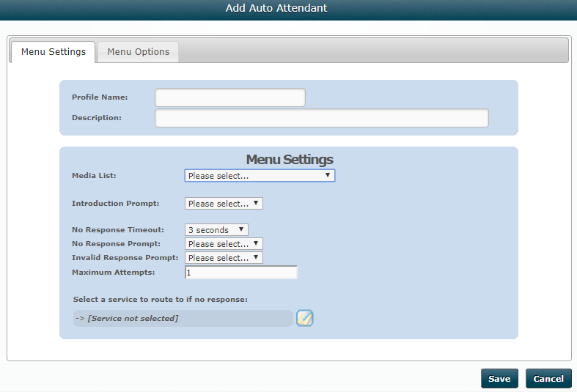Image resolution: width=577 pixels, height=392 pixels.
Task: Click into the Description text field
Action: [322, 118]
